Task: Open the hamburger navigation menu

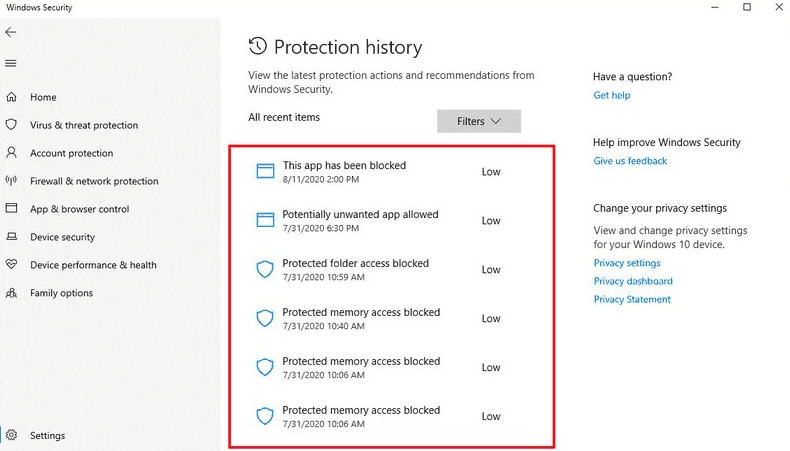Action: (x=11, y=63)
